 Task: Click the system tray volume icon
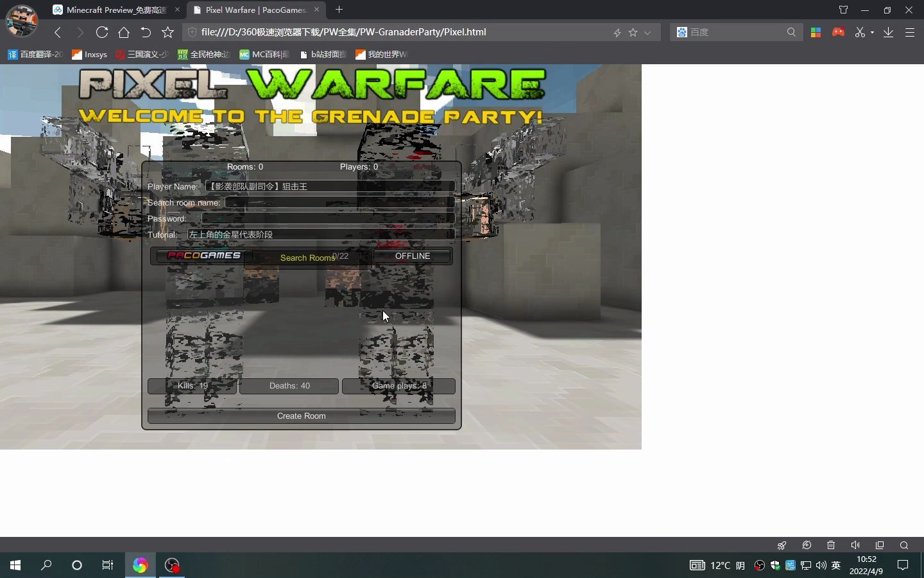[x=821, y=565]
